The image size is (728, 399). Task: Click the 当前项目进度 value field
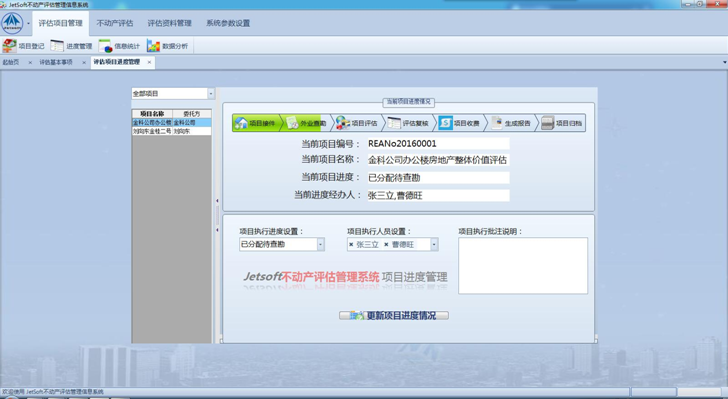click(438, 177)
